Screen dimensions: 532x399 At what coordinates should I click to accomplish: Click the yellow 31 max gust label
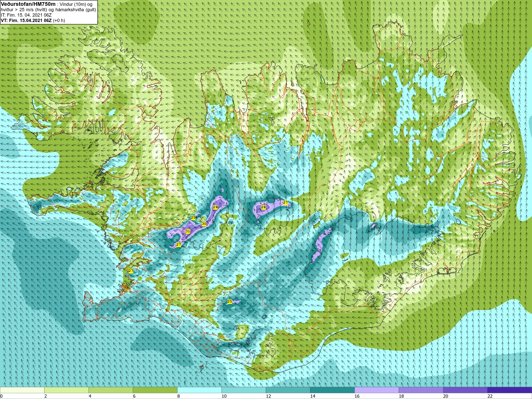pos(188,231)
